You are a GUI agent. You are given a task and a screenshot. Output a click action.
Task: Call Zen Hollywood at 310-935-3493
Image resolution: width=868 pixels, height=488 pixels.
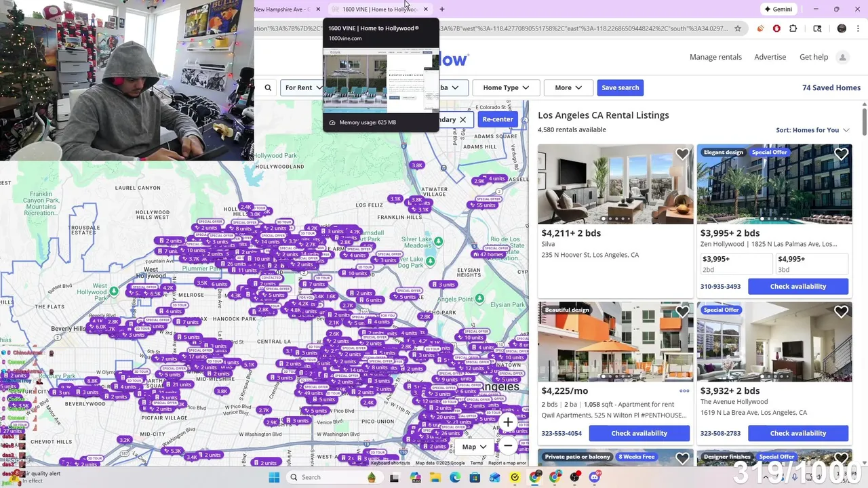coord(720,287)
